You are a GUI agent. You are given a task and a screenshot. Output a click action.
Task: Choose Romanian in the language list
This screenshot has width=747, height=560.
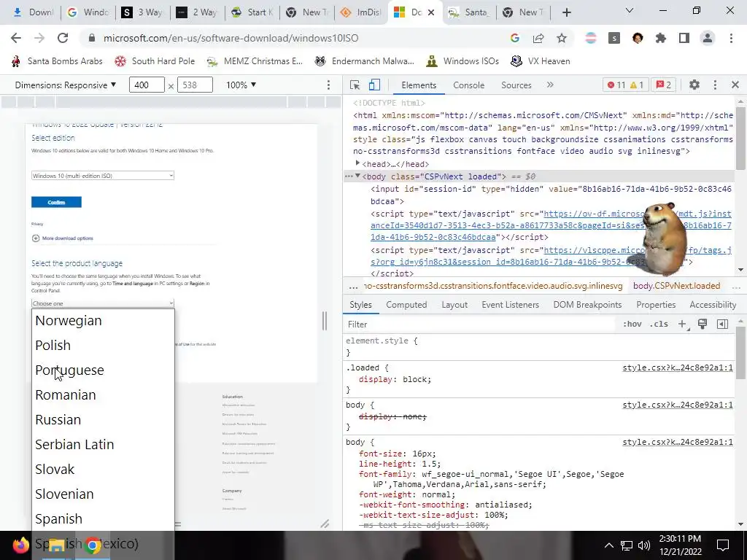(103, 394)
